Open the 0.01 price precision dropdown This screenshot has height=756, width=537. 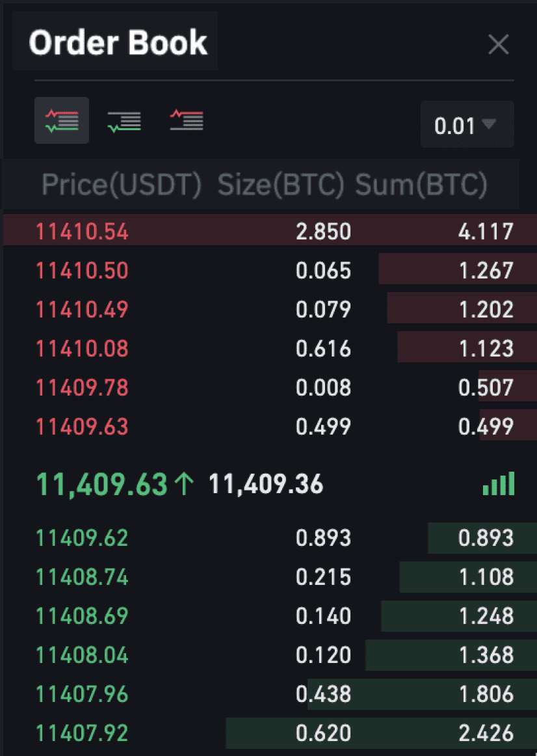click(467, 124)
